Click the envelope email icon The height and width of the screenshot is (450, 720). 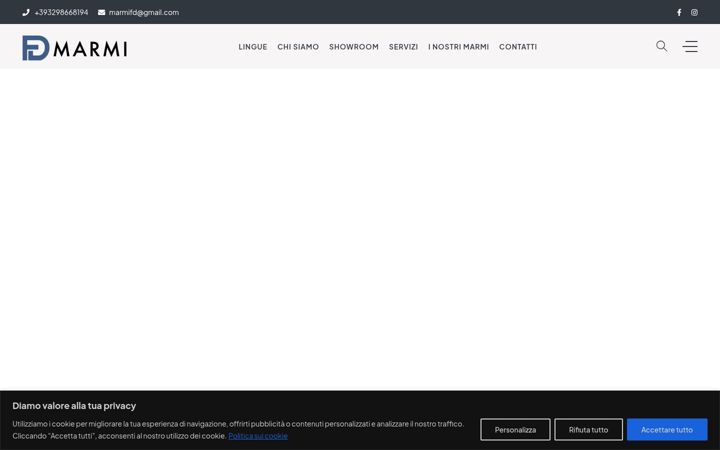pyautogui.click(x=101, y=12)
